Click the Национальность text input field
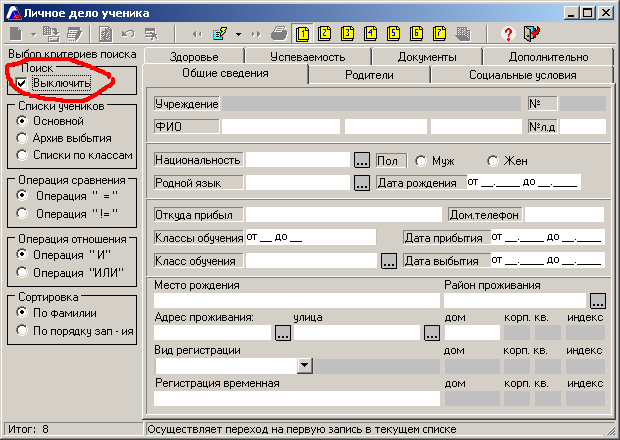 click(298, 160)
